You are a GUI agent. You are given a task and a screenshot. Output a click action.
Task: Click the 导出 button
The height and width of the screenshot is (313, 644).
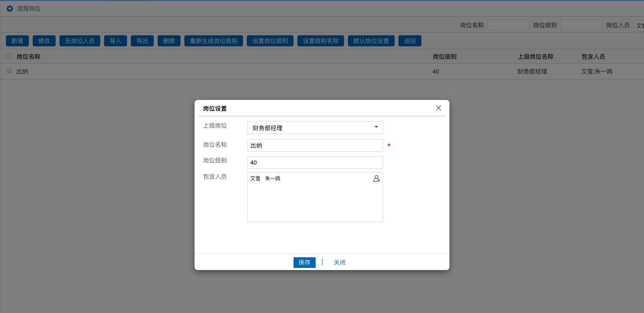(x=142, y=41)
